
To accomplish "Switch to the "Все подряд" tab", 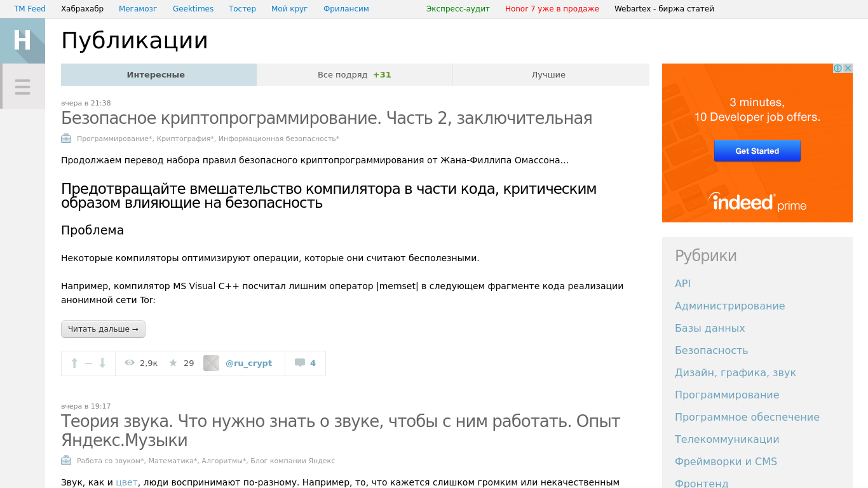I will pyautogui.click(x=353, y=74).
